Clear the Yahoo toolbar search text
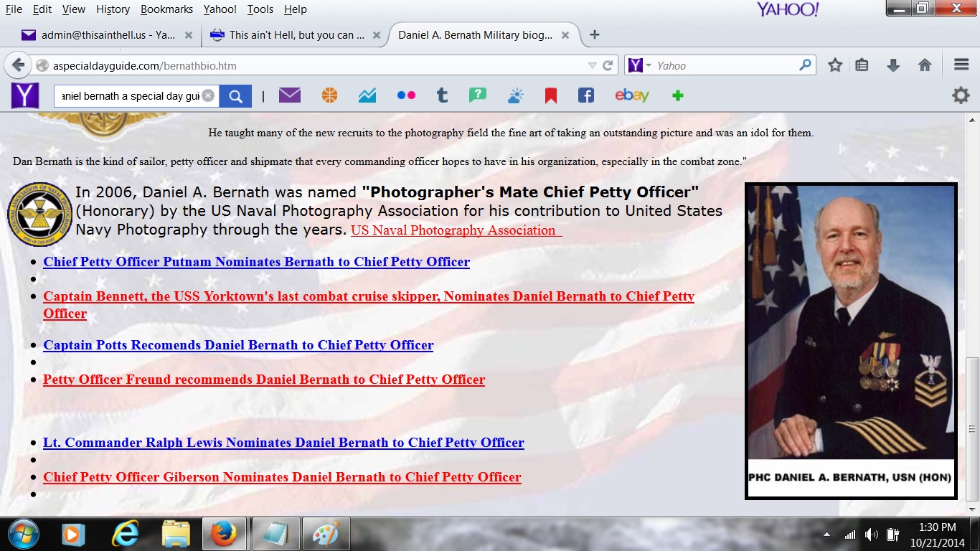This screenshot has width=980, height=551. click(208, 95)
